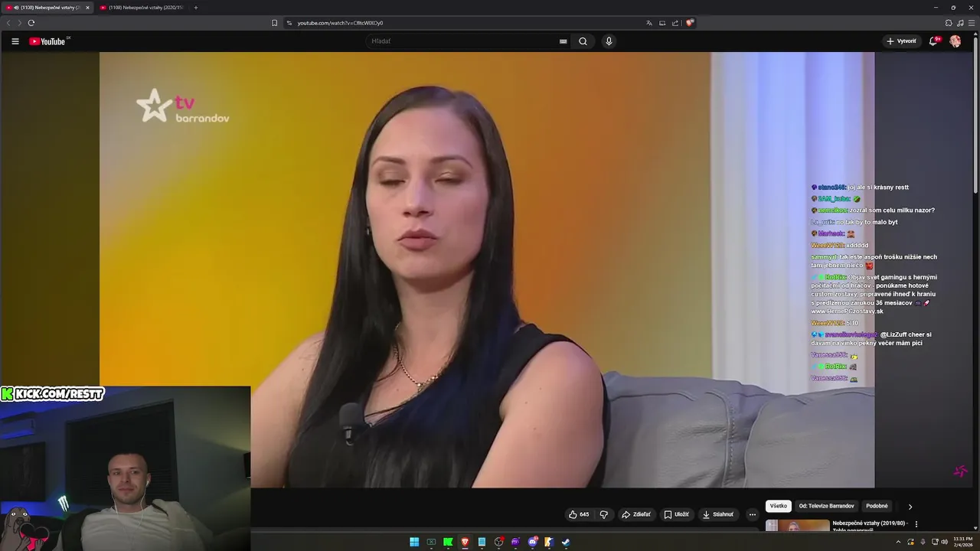Viewport: 980px width, 551px height.
Task: Select the Všetko filter chip
Action: point(779,506)
